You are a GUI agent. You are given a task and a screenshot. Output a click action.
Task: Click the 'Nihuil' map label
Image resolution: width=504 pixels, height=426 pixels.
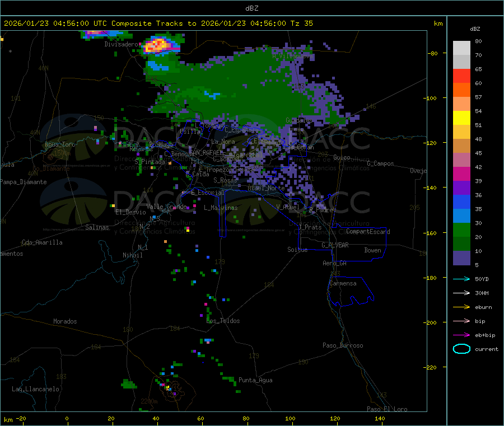[x=133, y=255]
